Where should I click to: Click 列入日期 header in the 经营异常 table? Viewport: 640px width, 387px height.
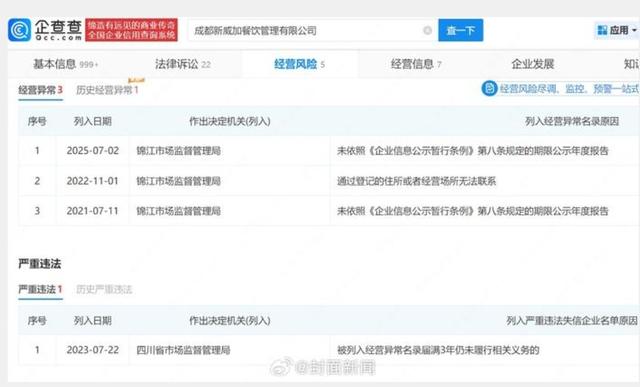pyautogui.click(x=93, y=121)
